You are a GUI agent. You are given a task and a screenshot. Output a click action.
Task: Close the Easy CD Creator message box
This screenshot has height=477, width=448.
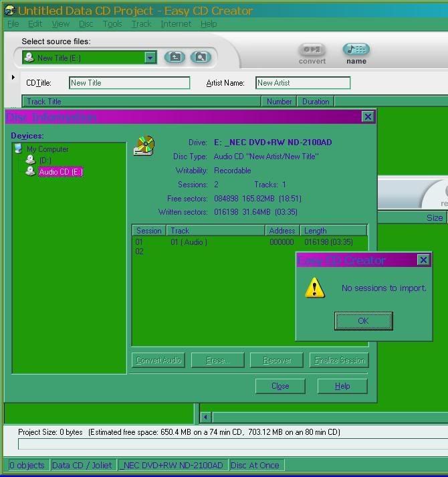(423, 260)
